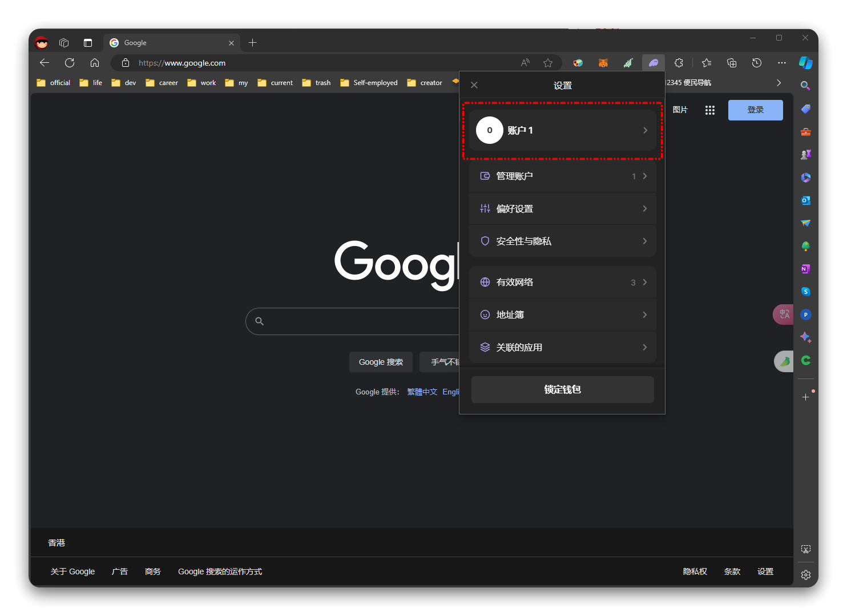Go to browser home page
The width and height of the screenshot is (847, 616).
point(95,63)
